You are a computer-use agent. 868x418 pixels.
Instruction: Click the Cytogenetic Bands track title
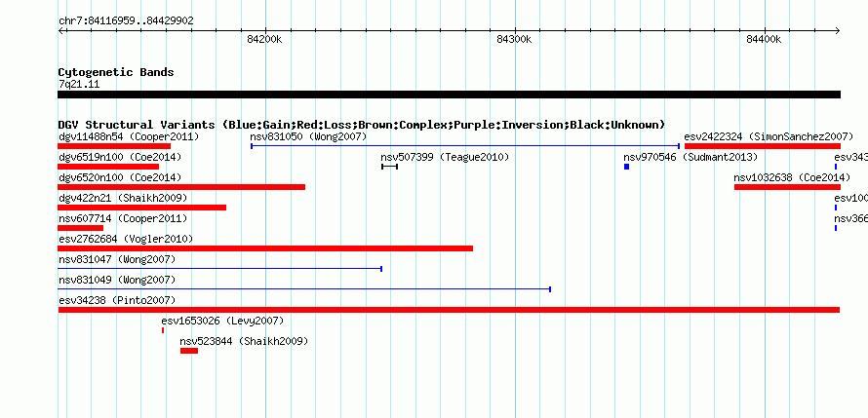click(116, 72)
